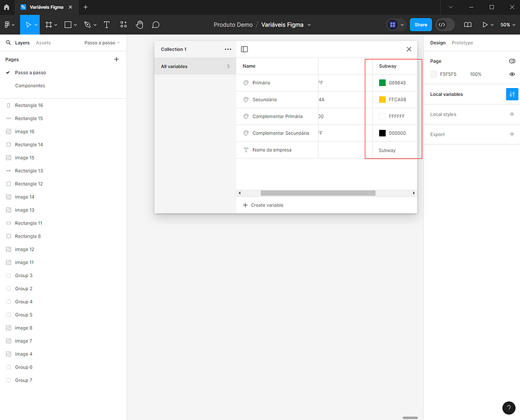Toggle page background visibility eye
520x420 pixels.
(512, 74)
